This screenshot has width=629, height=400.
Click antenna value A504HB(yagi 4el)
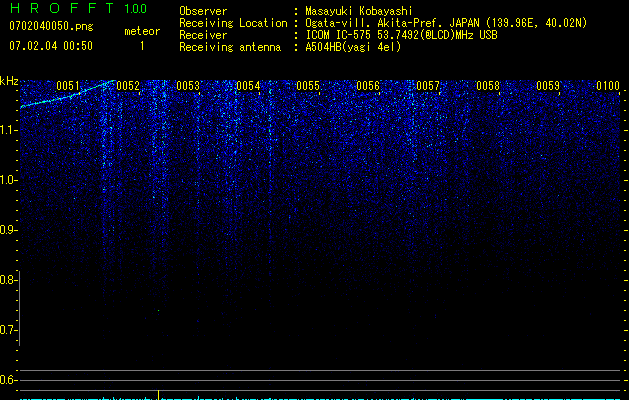[353, 47]
